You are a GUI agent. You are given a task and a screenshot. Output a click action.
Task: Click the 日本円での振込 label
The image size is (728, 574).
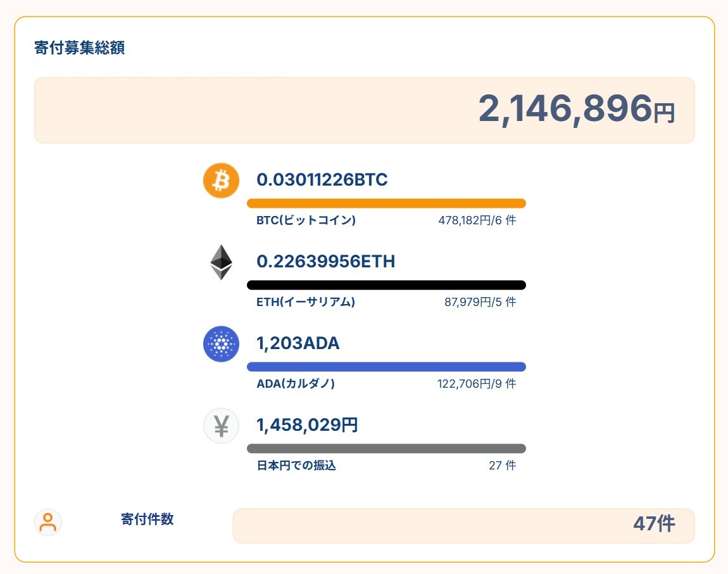click(x=296, y=465)
